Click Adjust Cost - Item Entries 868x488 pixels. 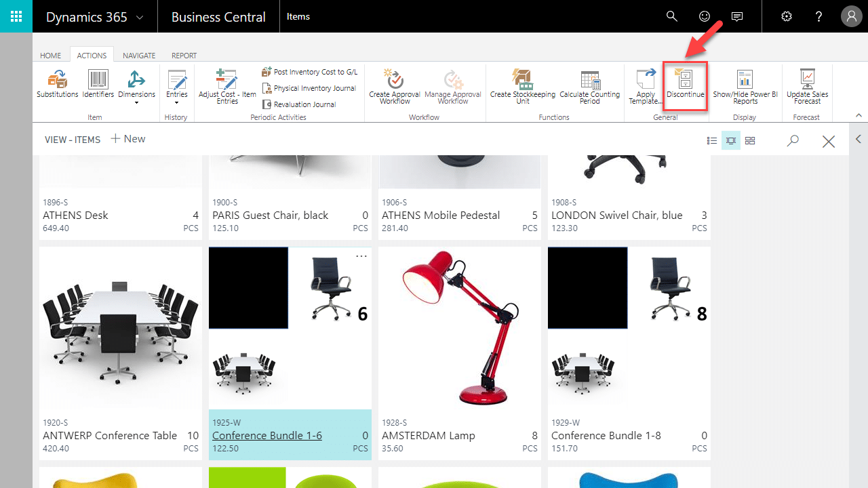(x=227, y=86)
